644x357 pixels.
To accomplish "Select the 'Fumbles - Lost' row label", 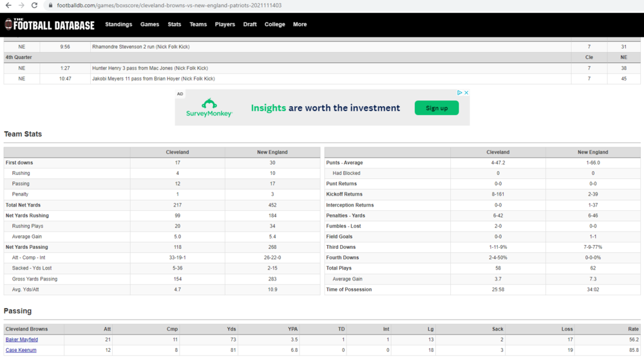I will click(x=343, y=226).
